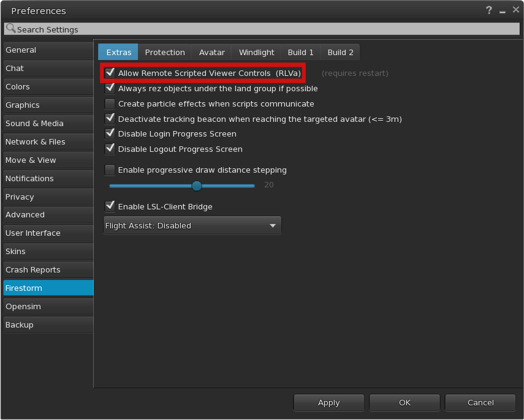Screen dimensions: 524x420
Task: Close the Preferences window
Action: (x=513, y=10)
